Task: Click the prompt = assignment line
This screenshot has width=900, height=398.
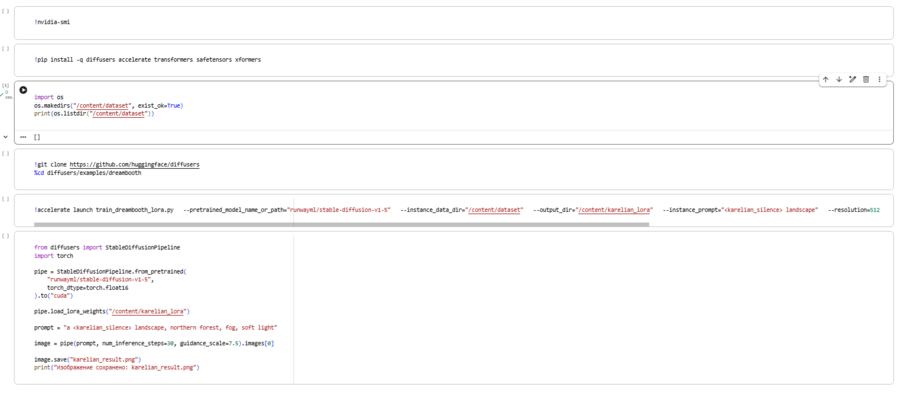Action: [156, 327]
